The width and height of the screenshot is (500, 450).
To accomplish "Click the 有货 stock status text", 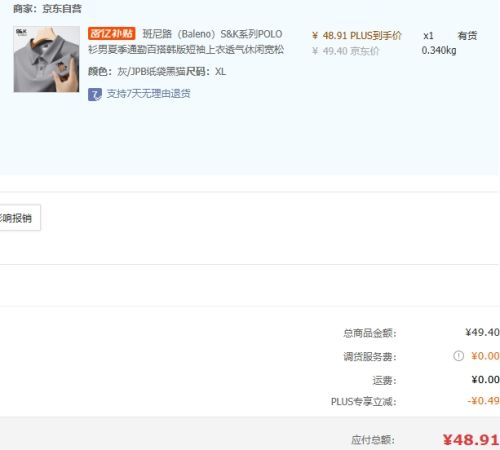I will 467,36.
